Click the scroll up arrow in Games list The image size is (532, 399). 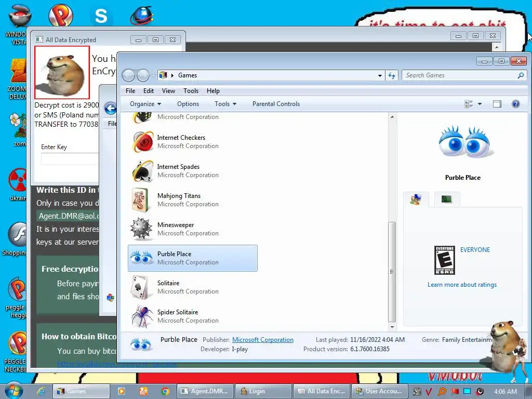click(x=392, y=117)
